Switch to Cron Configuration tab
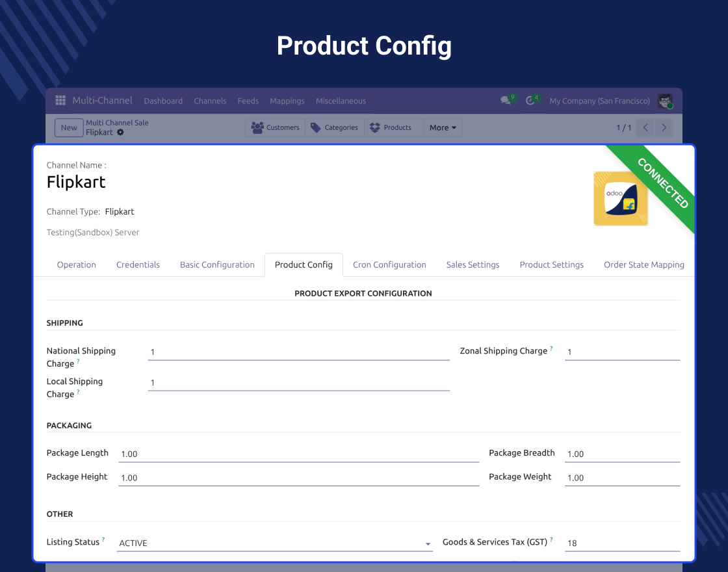The width and height of the screenshot is (728, 572). point(389,265)
